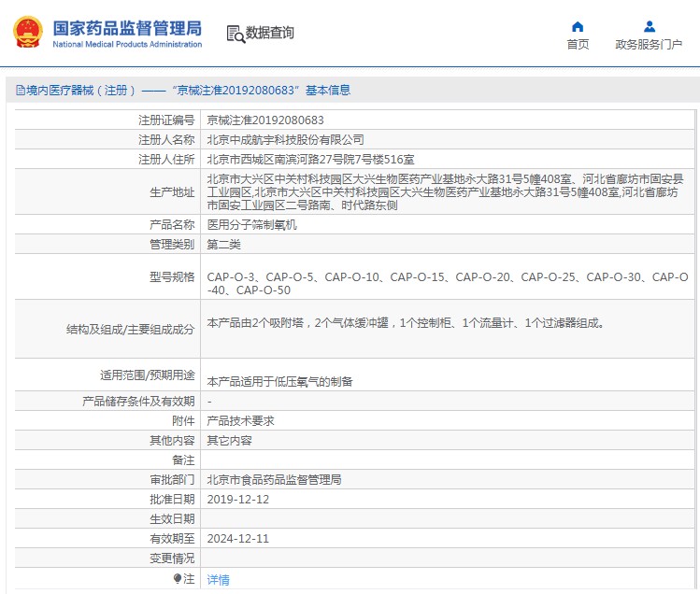Click 产品技术要求 attachment value
This screenshot has width=700, height=594.
click(x=240, y=421)
